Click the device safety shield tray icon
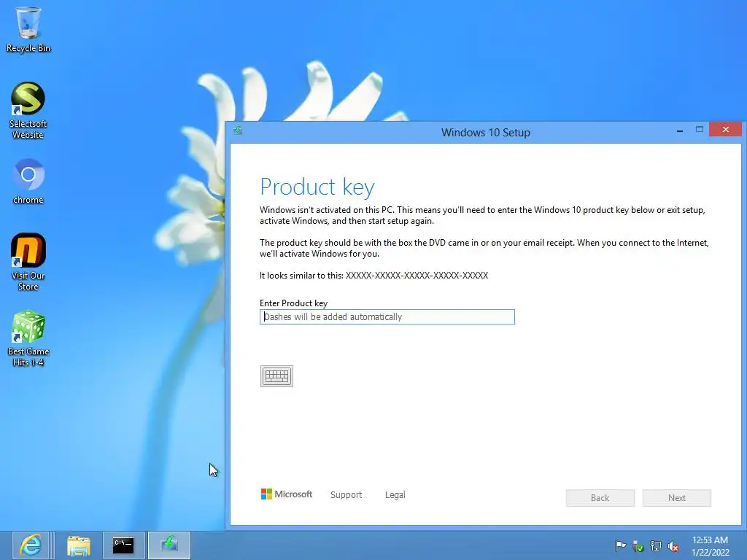The height and width of the screenshot is (560, 747). tap(638, 546)
